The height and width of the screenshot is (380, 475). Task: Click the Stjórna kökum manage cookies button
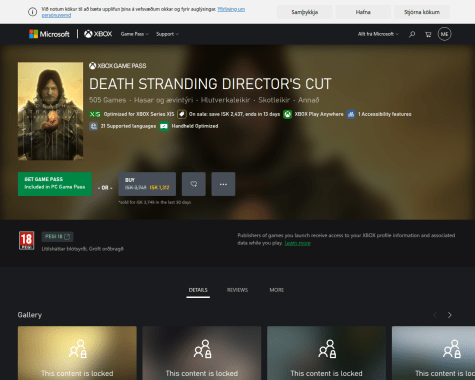(x=422, y=12)
